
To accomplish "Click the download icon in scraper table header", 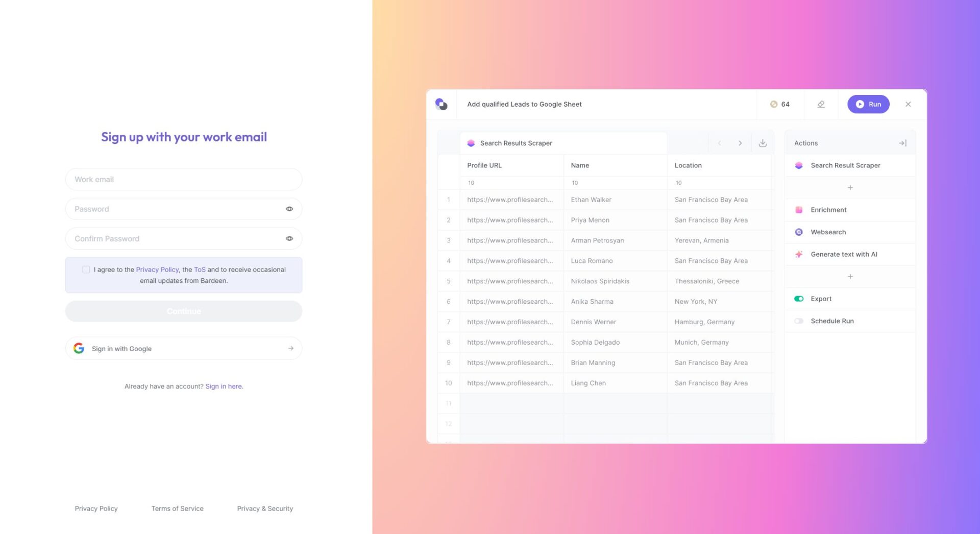I will tap(763, 143).
